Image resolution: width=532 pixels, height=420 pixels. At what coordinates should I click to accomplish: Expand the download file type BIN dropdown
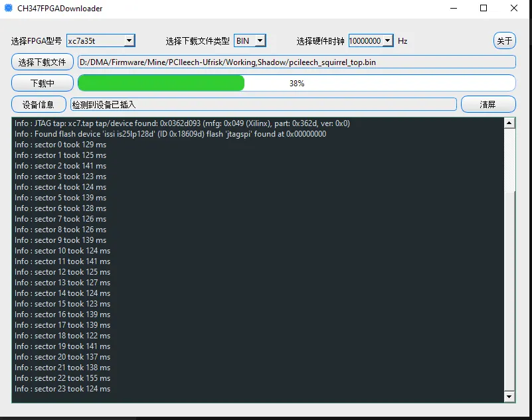coord(250,41)
